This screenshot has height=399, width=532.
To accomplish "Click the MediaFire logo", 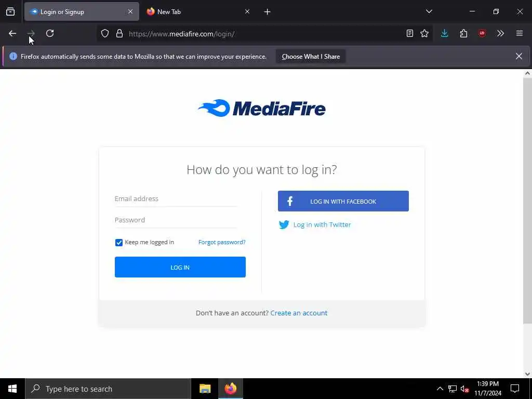I will (262, 108).
